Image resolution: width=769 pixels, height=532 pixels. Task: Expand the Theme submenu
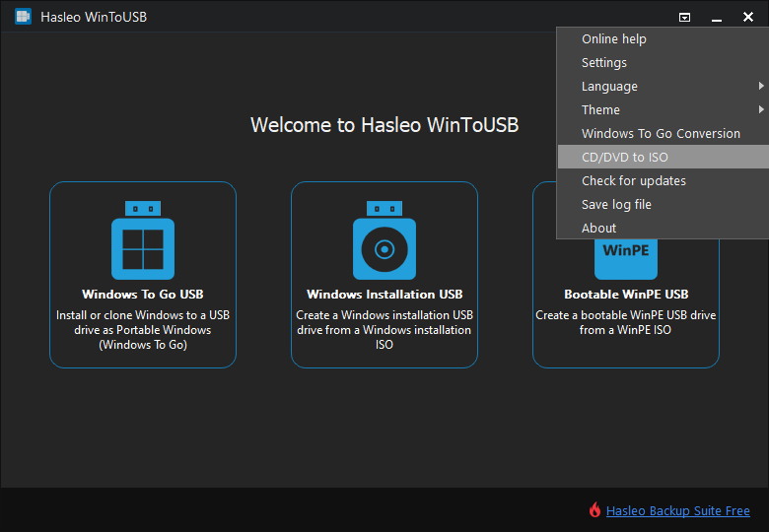664,109
